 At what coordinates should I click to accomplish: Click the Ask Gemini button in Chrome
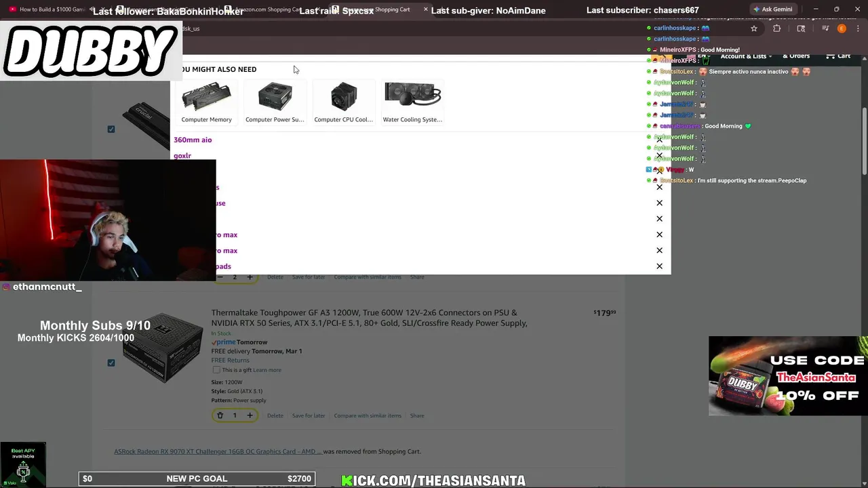click(x=772, y=9)
